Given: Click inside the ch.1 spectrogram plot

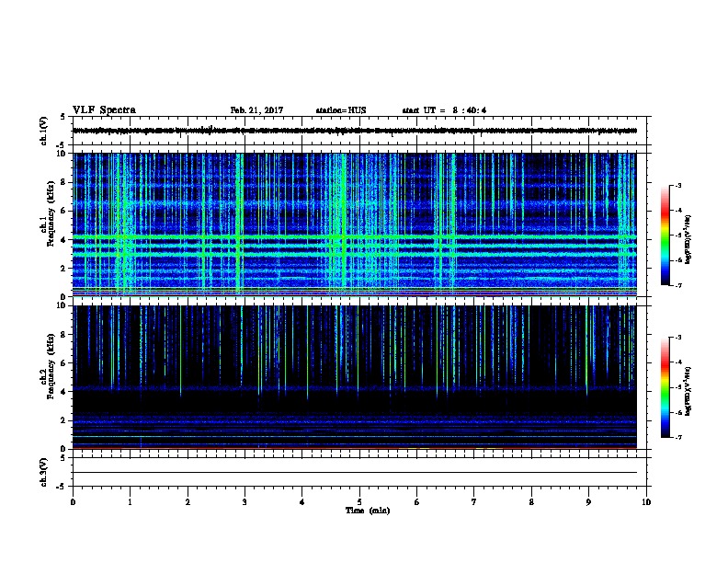Looking at the screenshot, I should coord(355,224).
